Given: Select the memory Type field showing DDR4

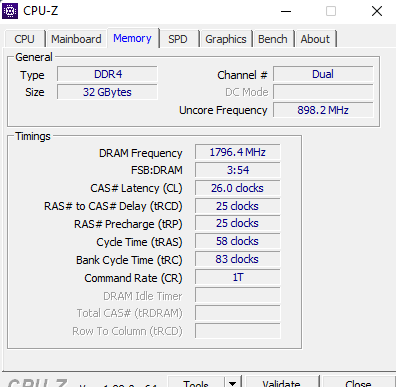Looking at the screenshot, I should click(x=107, y=74).
